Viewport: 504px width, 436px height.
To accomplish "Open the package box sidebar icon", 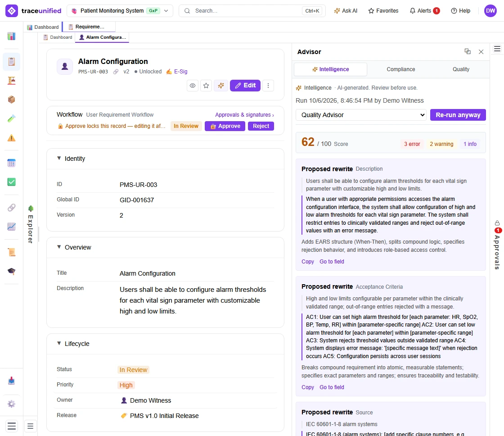I will (11, 100).
